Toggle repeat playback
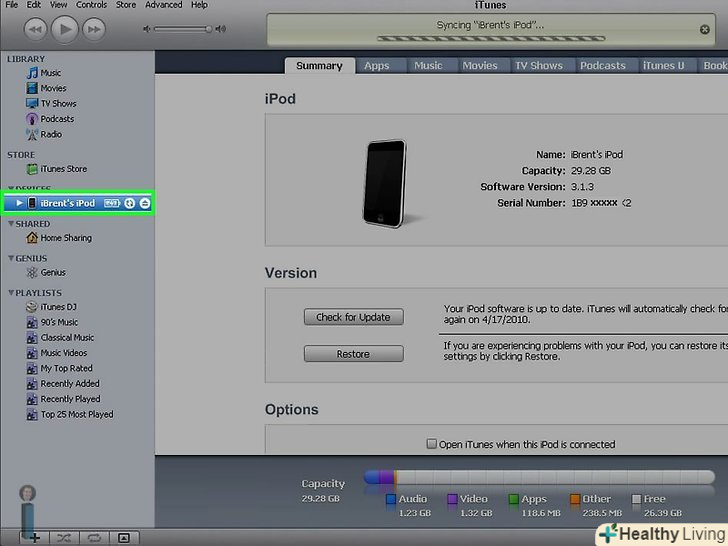 point(94,538)
